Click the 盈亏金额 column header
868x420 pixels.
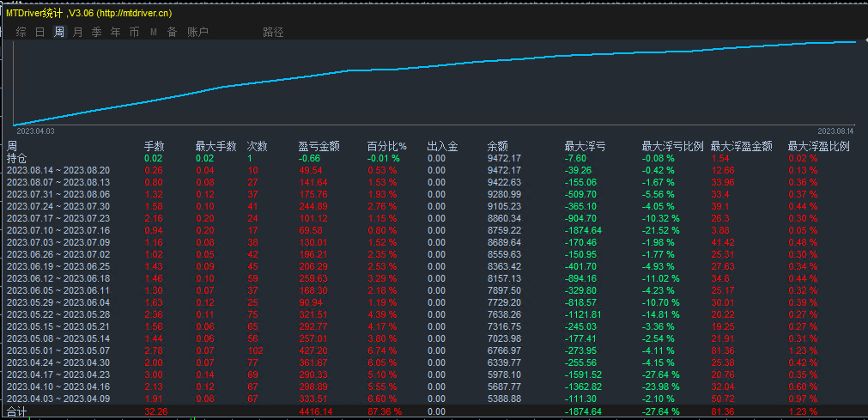coord(319,146)
